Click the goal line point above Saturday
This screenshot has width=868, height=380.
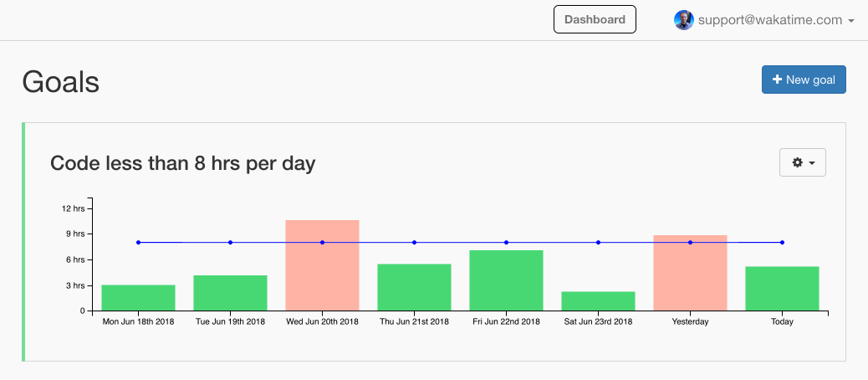coord(598,243)
